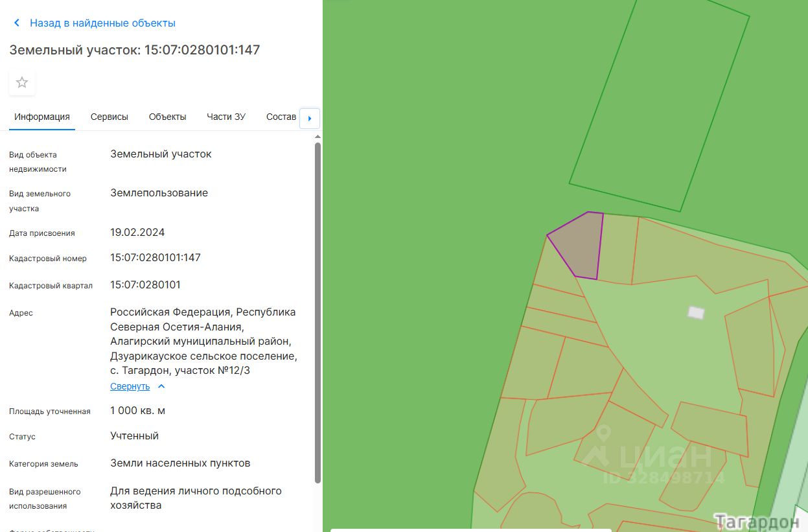The image size is (808, 532).
Task: Switch to the Сервисы tab
Action: [110, 117]
